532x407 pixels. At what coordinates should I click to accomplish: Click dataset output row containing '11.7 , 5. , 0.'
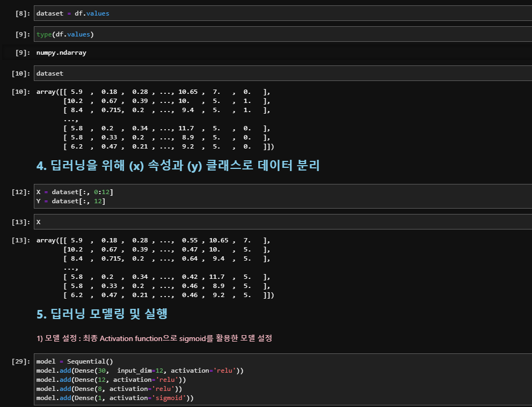pyautogui.click(x=166, y=128)
